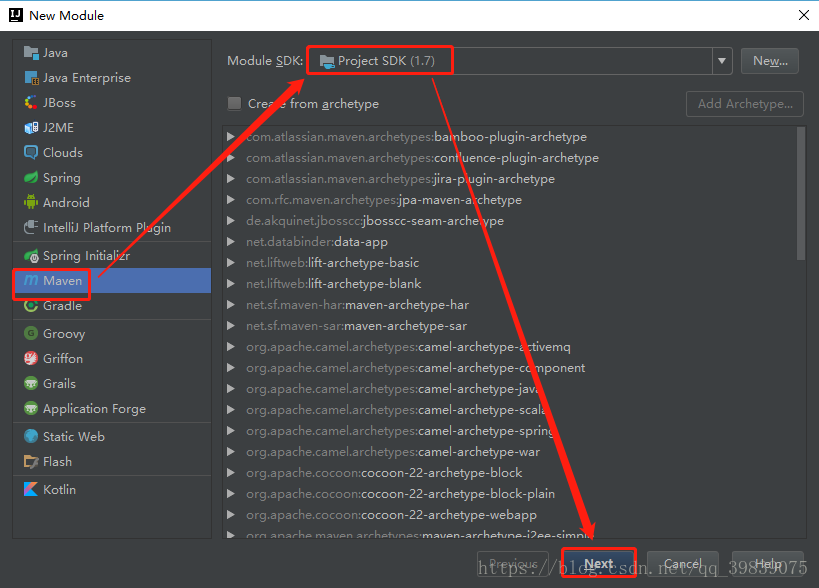The width and height of the screenshot is (819, 588).
Task: Choose Gradle module type label
Action: pos(62,305)
